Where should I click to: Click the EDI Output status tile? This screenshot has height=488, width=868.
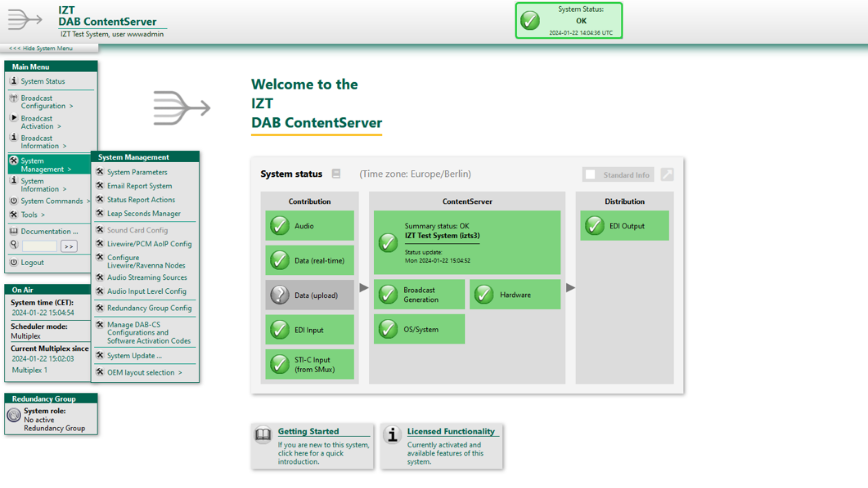[x=624, y=225]
